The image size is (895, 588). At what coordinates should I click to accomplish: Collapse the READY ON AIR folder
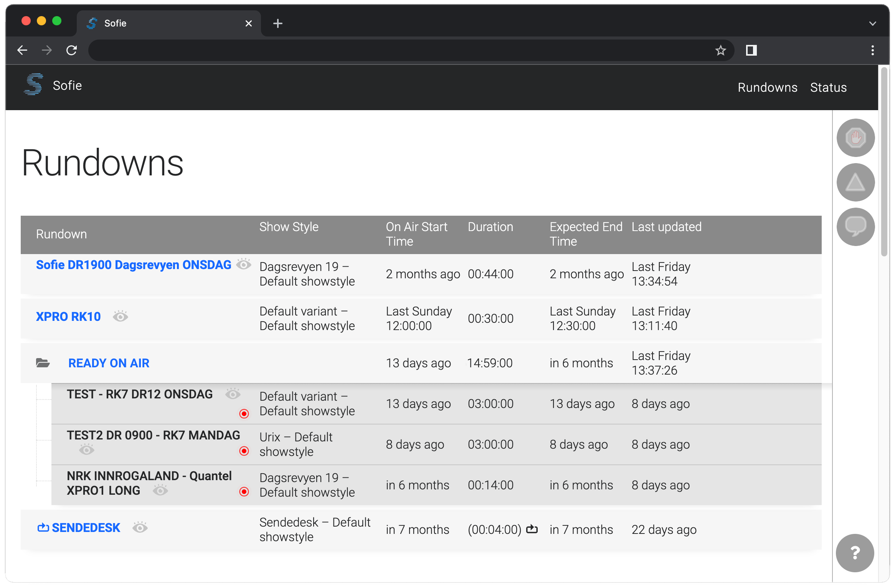(x=43, y=363)
